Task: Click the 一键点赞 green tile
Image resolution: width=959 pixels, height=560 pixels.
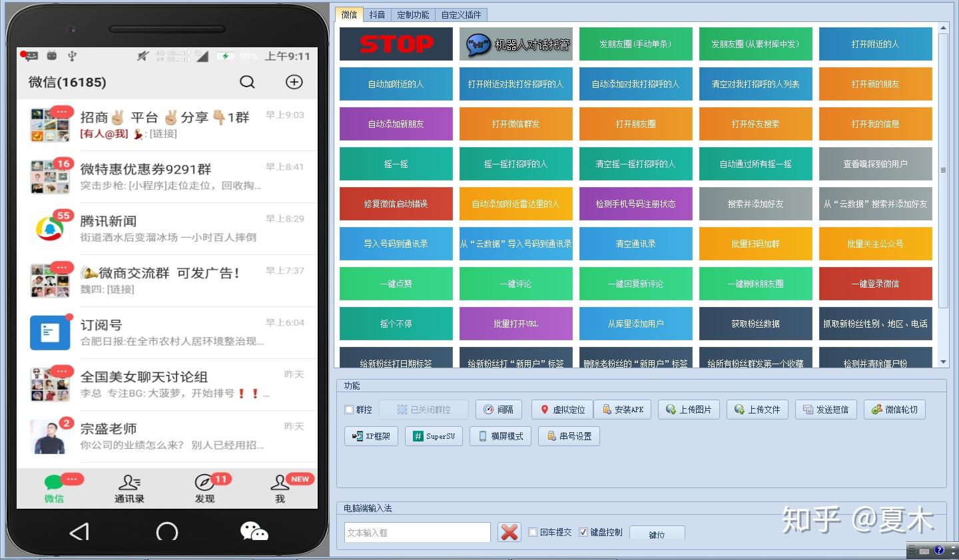Action: click(396, 284)
